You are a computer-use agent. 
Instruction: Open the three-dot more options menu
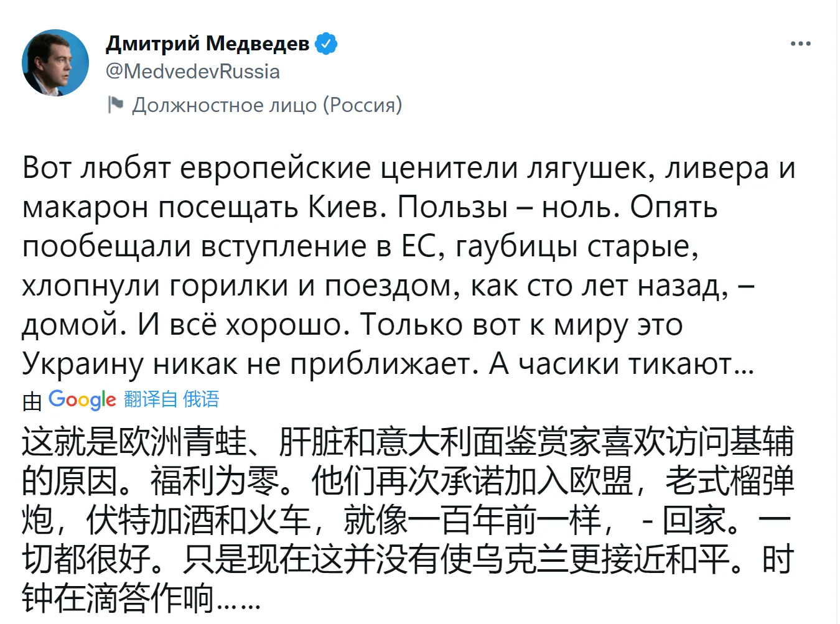point(800,44)
